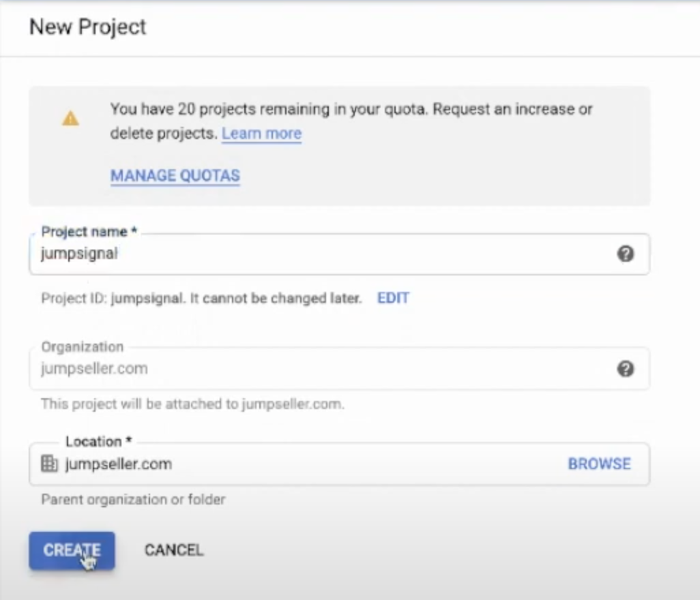Focus the Project name input field
Screen dimensions: 700x600
click(x=339, y=254)
